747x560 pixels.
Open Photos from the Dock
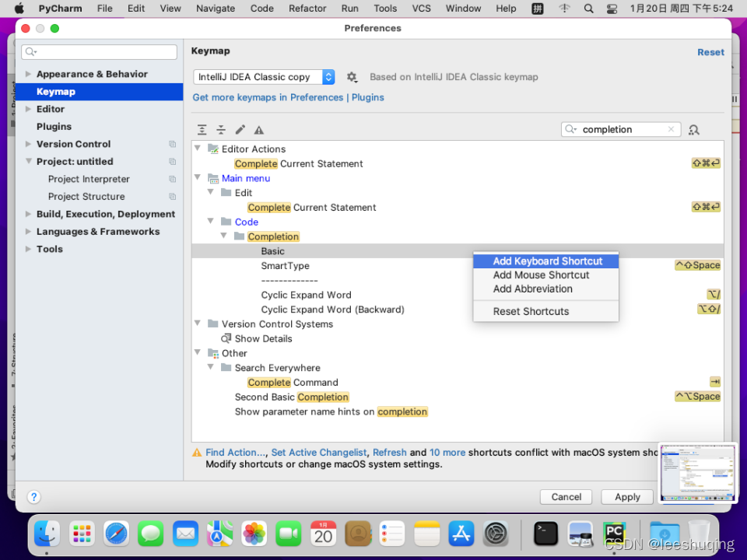click(x=254, y=533)
